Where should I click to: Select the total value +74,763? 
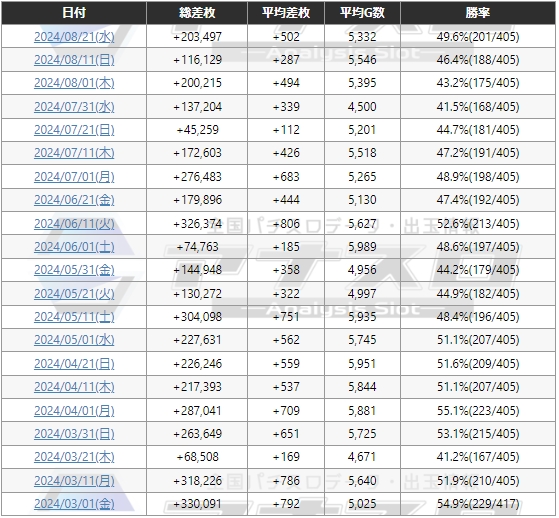(x=197, y=247)
